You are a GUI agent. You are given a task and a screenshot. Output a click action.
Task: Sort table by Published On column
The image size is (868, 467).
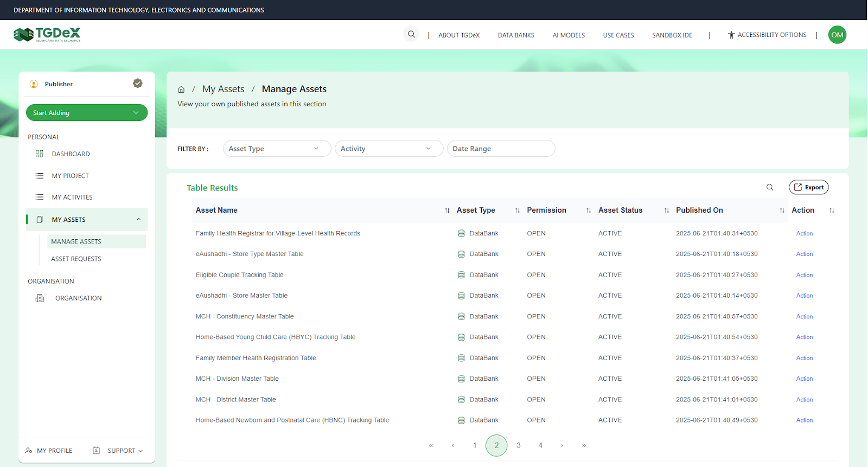[782, 210]
